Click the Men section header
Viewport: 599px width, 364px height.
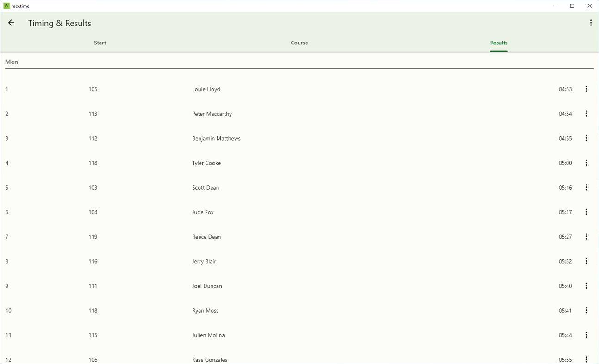point(12,61)
